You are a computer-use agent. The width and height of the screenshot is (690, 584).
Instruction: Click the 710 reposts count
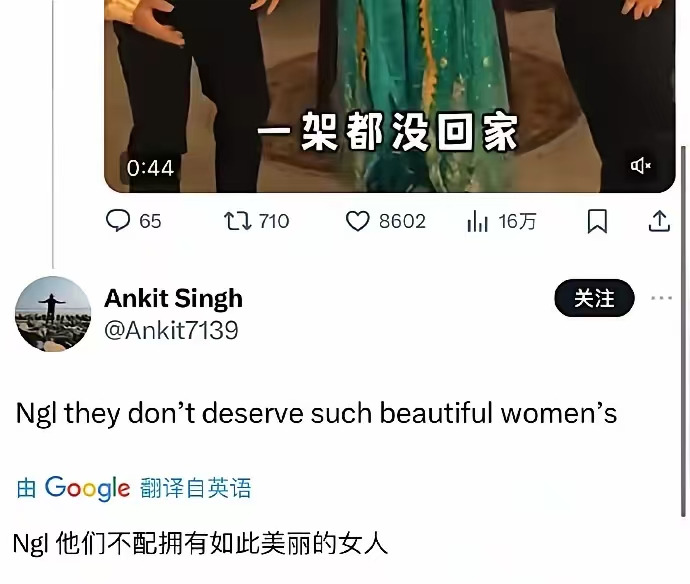pyautogui.click(x=274, y=221)
